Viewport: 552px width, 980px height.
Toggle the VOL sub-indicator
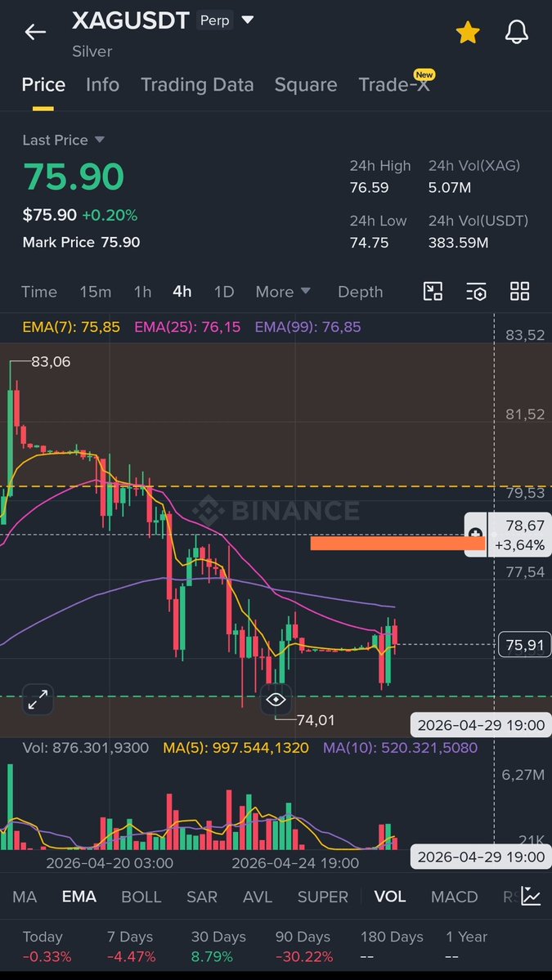coord(390,897)
